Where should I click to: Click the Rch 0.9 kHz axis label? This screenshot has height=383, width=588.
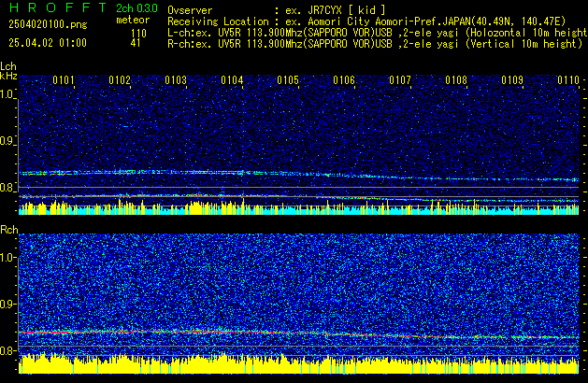[x=7, y=304]
